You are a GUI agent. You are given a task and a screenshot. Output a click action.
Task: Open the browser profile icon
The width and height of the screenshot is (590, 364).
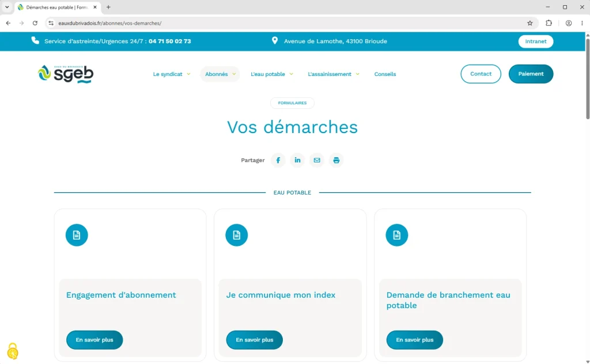569,23
